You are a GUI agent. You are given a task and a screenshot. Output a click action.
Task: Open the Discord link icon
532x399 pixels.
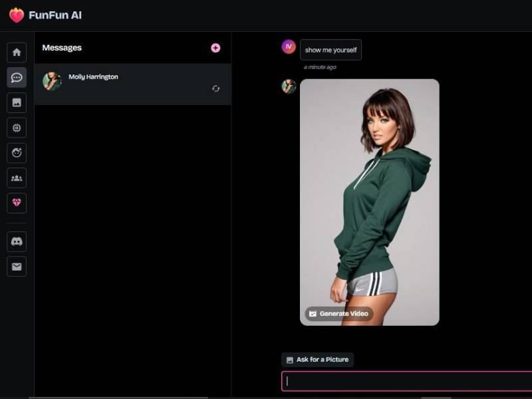click(x=17, y=241)
